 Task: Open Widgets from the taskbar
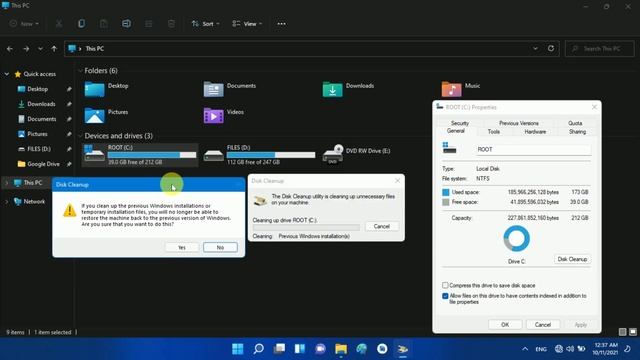300,349
